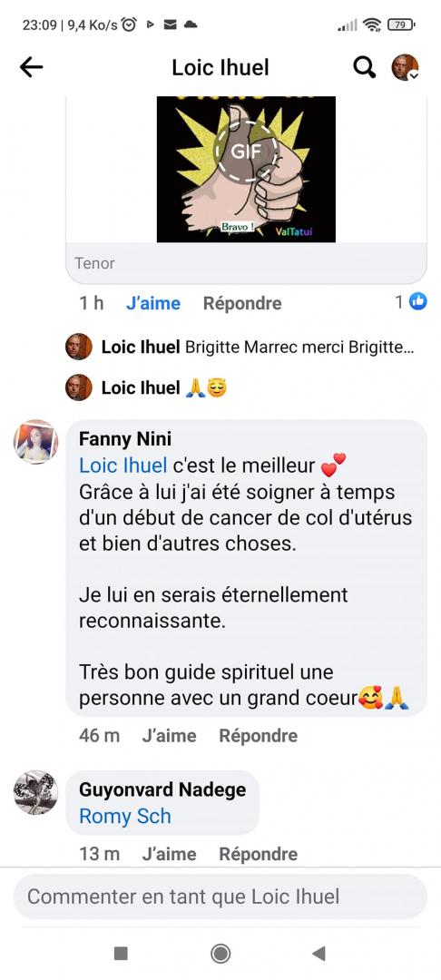
Task: Reply to the GIF comment via Répondre
Action: [x=242, y=303]
